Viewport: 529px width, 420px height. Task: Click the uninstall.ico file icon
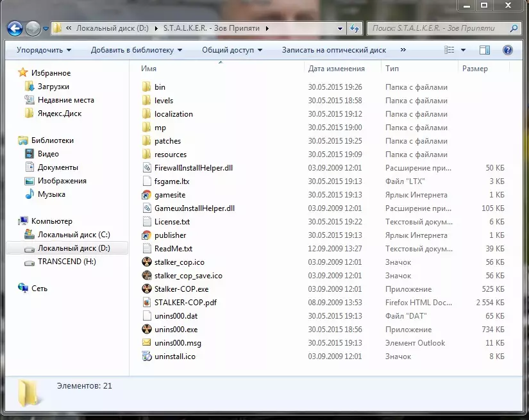pos(147,357)
